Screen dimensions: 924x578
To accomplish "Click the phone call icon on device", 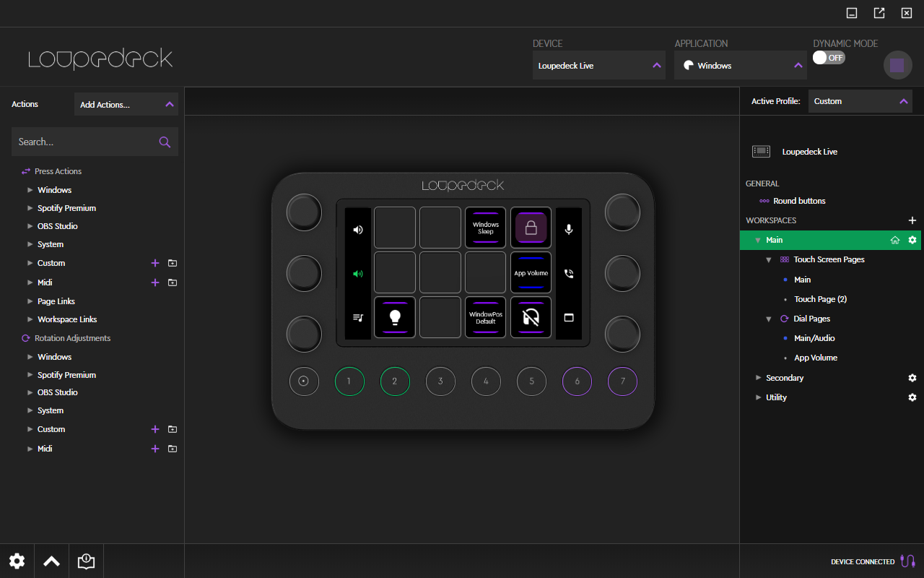I will click(x=569, y=274).
